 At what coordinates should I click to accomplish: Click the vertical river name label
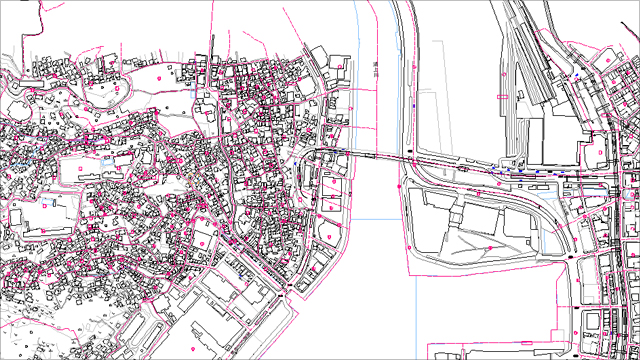click(376, 69)
